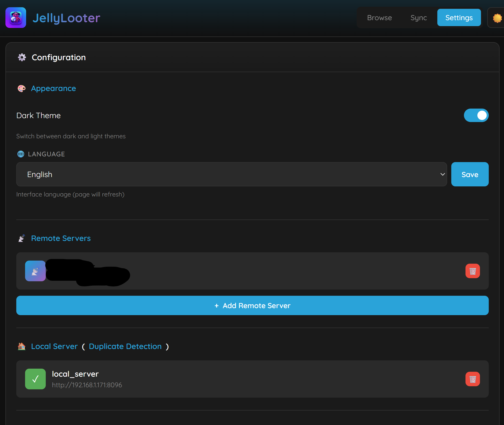Screen dimensions: 504x425
Task: Click the house icon beside Local Server
Action: coord(22,346)
